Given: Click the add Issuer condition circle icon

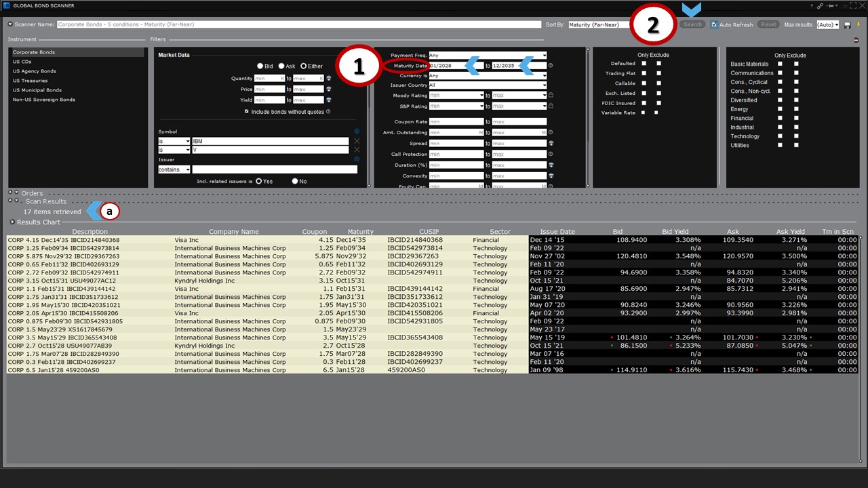Looking at the screenshot, I should click(x=357, y=159).
